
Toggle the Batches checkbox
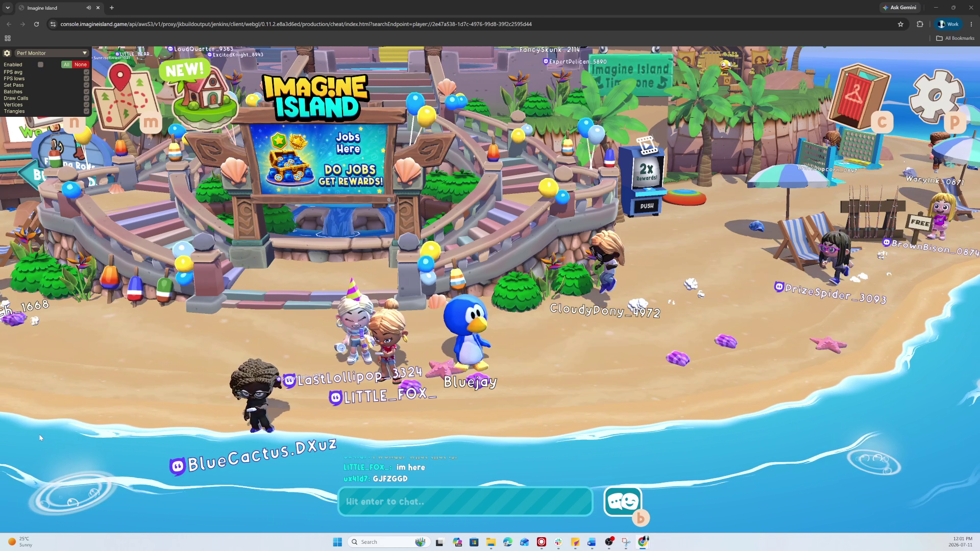pos(86,92)
